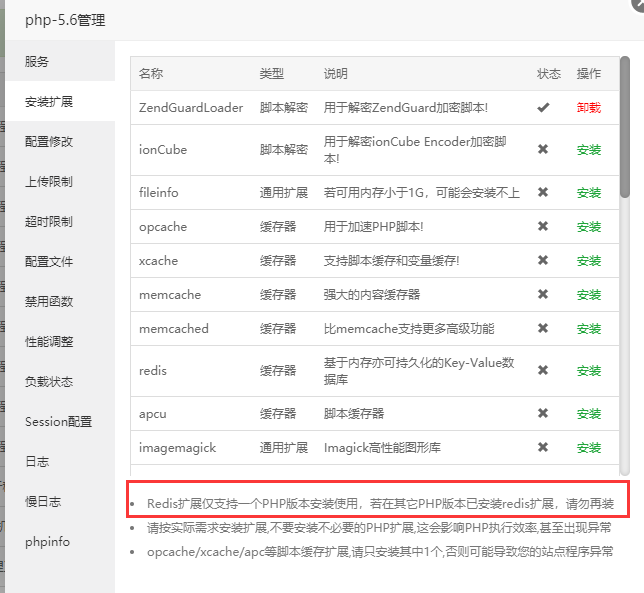The image size is (644, 593).
Task: Click the X status icon for fileinfo
Action: pos(543,192)
